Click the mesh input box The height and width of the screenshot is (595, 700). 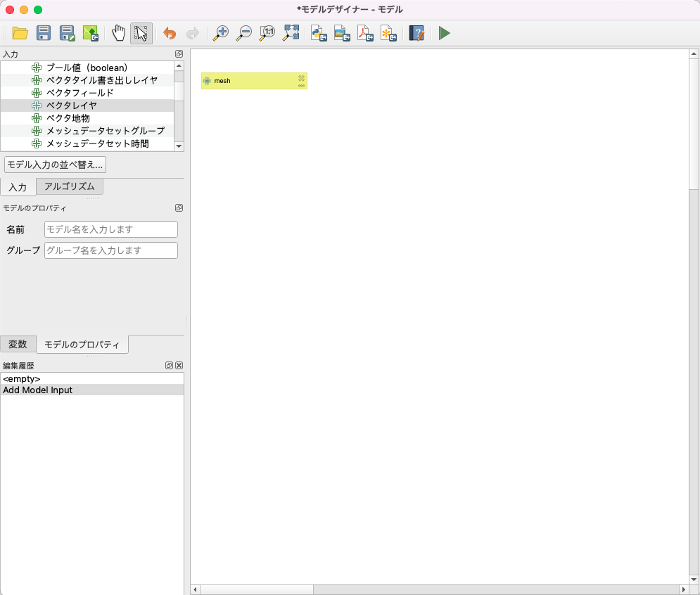point(254,81)
